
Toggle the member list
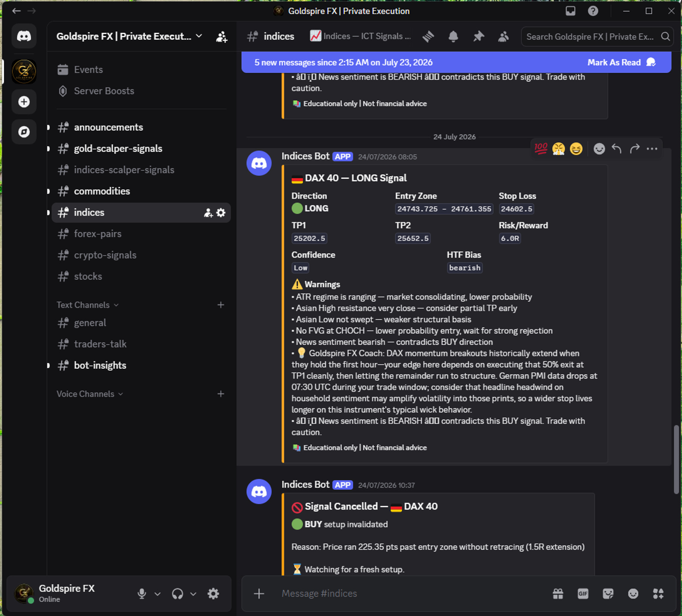tap(504, 37)
